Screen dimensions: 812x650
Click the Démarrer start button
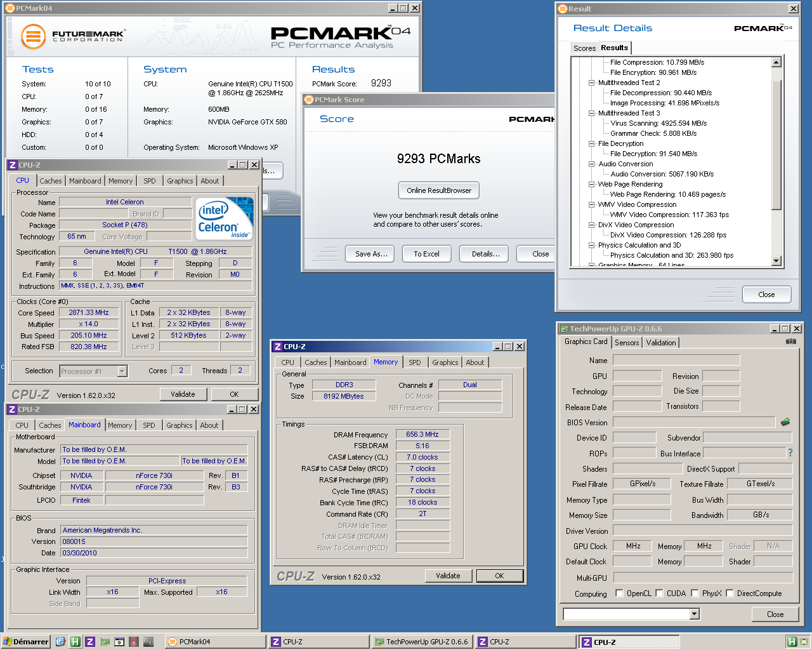(26, 642)
